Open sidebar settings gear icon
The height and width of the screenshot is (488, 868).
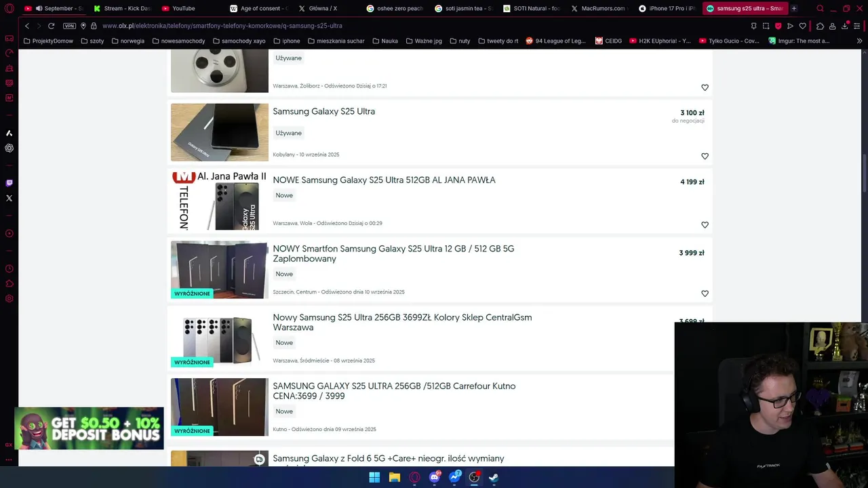point(9,299)
